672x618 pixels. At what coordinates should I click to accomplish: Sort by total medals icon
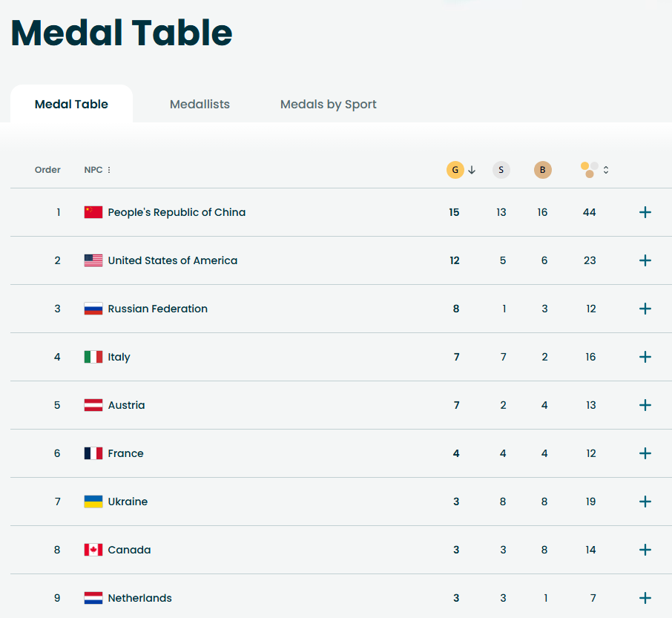point(589,170)
